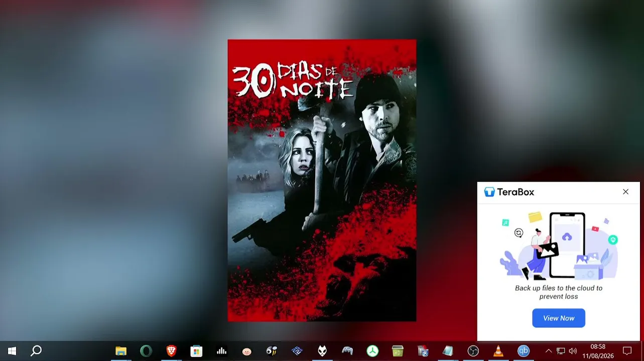This screenshot has height=361, width=644.
Task: Open the blue diamond pattern app
Action: 297,351
